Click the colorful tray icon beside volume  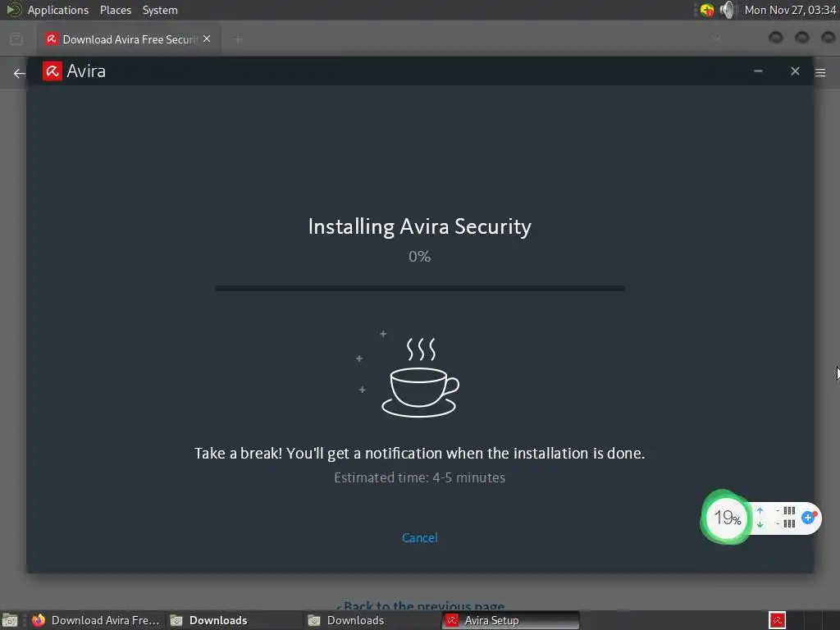pos(706,10)
